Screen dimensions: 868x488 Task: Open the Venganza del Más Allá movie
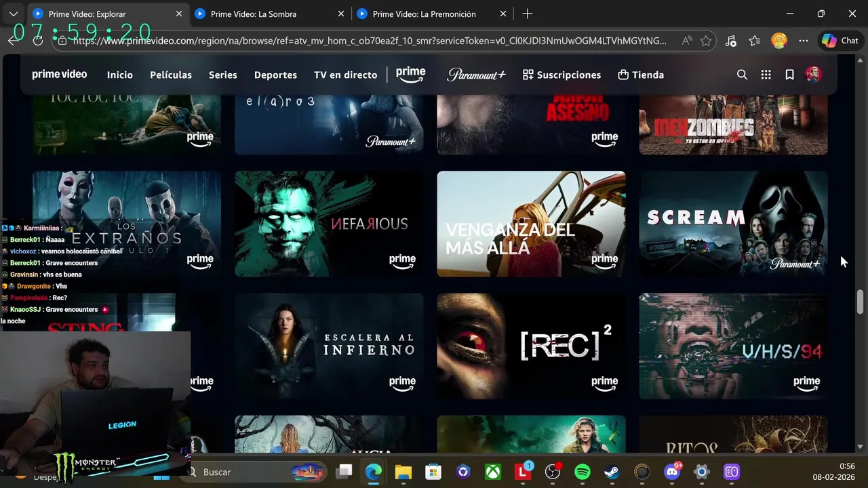coord(531,224)
